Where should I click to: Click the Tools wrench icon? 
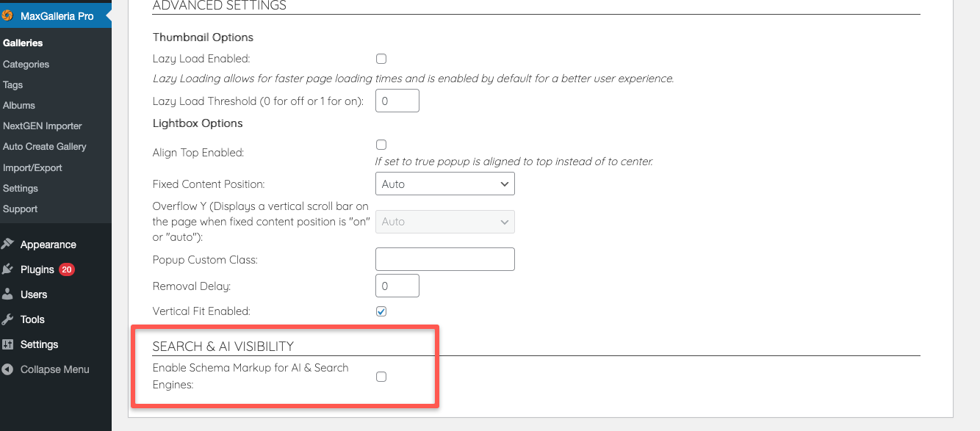click(7, 319)
